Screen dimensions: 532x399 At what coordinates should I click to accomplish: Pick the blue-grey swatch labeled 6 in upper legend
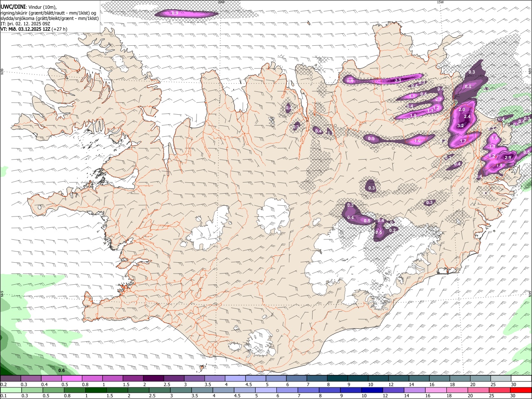(x=296, y=379)
